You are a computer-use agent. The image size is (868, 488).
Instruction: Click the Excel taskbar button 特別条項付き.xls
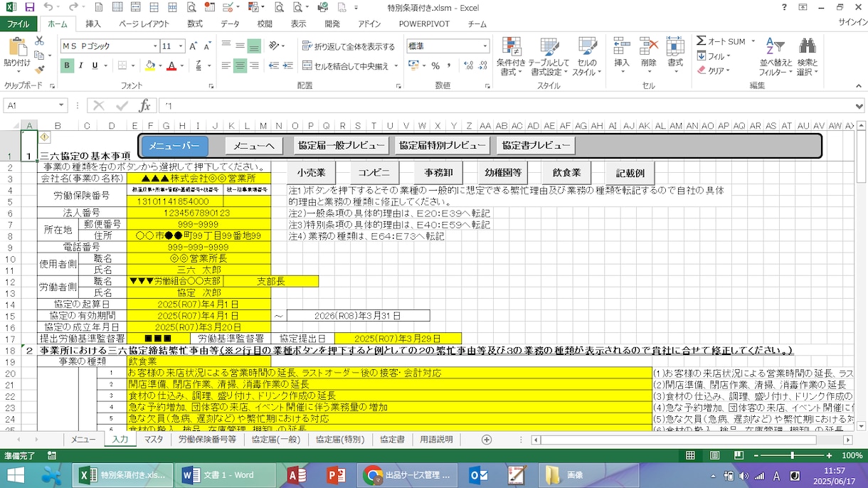click(122, 475)
